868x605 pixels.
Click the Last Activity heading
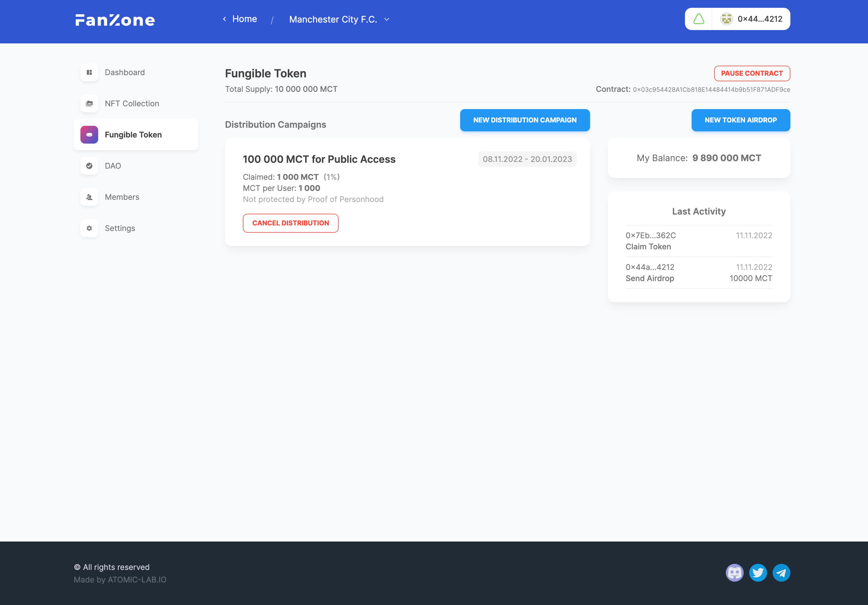[x=699, y=211]
